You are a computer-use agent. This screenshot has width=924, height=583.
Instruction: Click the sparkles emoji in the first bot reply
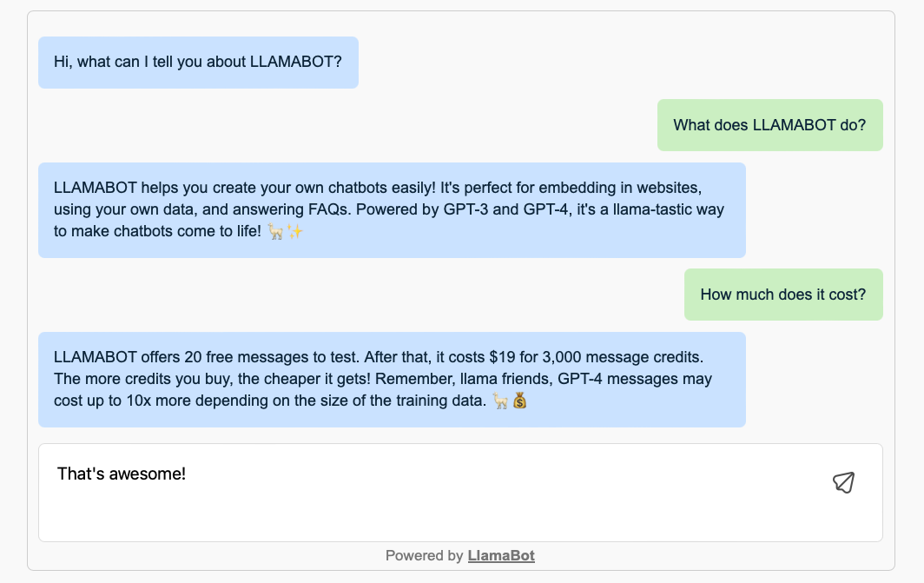tap(295, 231)
